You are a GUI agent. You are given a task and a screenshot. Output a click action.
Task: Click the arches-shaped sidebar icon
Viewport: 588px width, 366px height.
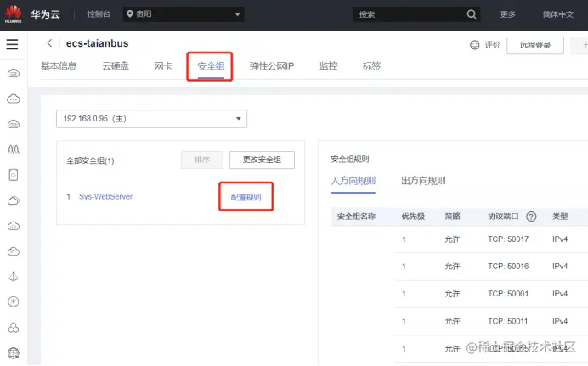pyautogui.click(x=14, y=149)
